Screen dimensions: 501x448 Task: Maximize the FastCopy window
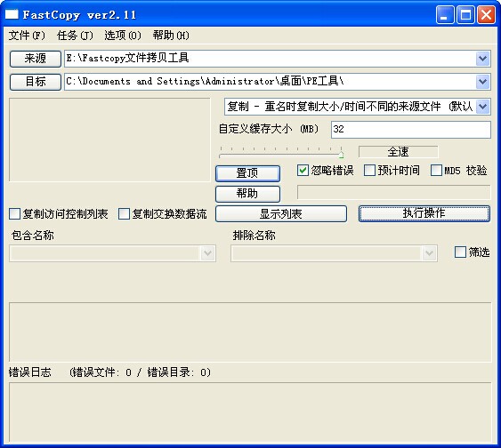pos(465,15)
